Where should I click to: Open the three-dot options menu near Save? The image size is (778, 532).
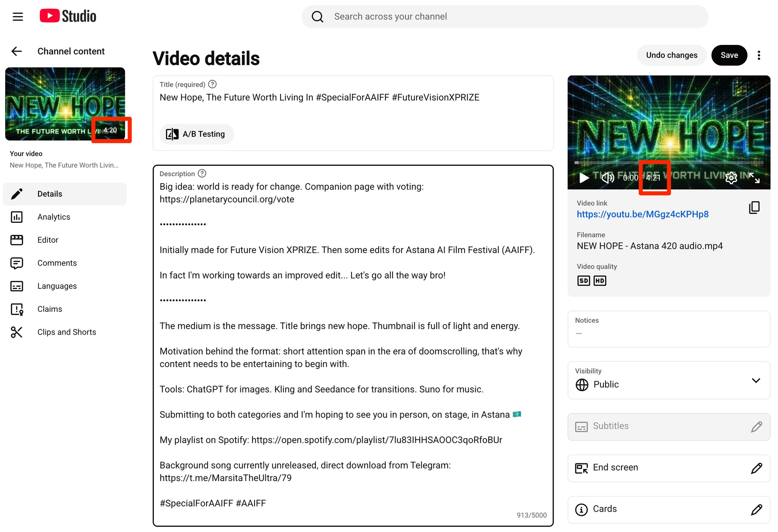[x=759, y=55]
